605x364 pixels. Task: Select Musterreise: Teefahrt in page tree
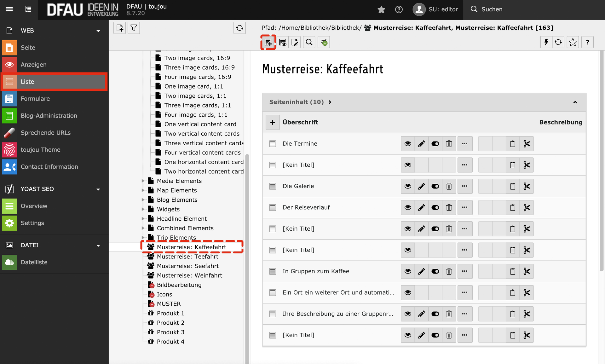pos(187,257)
